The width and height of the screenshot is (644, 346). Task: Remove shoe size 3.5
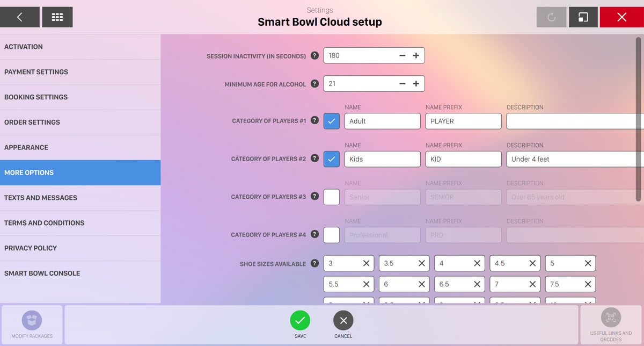[421, 263]
